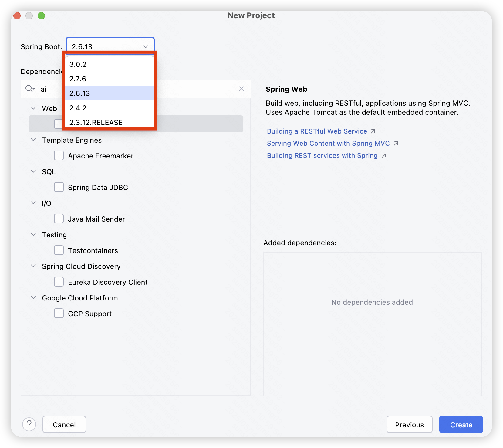Viewport: 503px width, 448px height.
Task: Select version 2.6.13 in the dropdown list
Action: point(110,93)
